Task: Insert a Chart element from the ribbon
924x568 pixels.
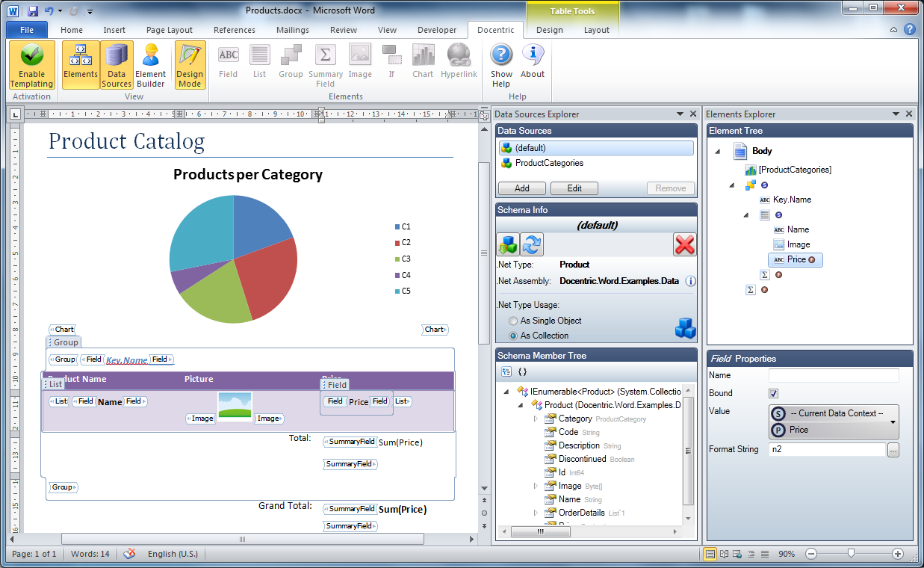Action: 423,61
